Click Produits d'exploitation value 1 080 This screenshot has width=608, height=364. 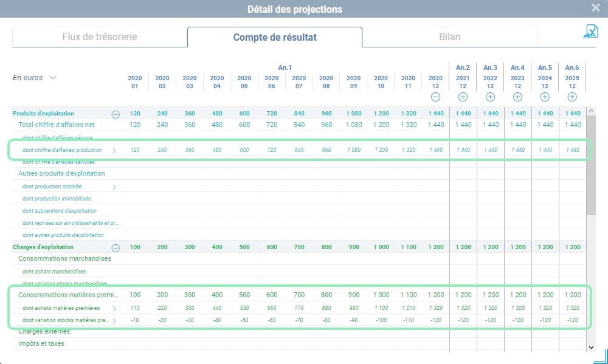(354, 114)
